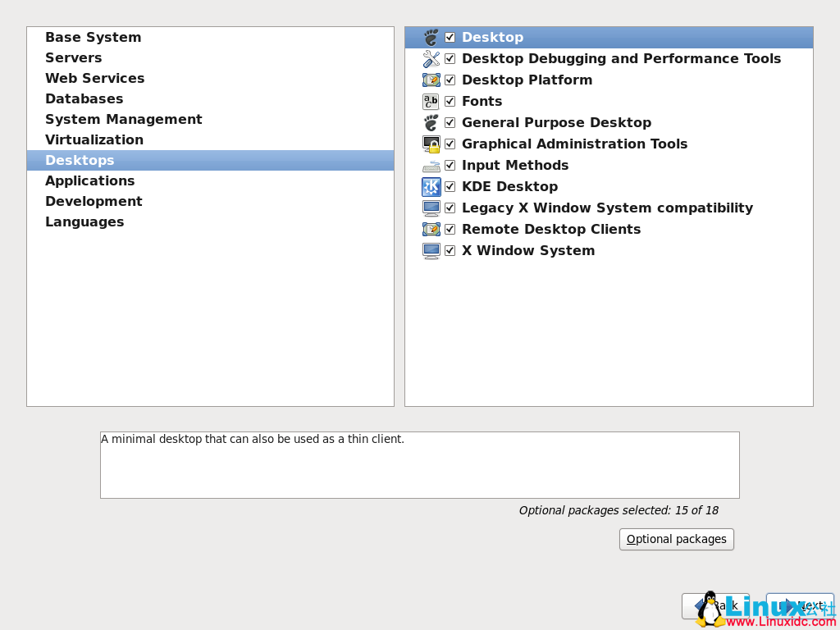Click the icon beside Remote Desktop Clients
This screenshot has height=630, width=840.
pos(430,229)
